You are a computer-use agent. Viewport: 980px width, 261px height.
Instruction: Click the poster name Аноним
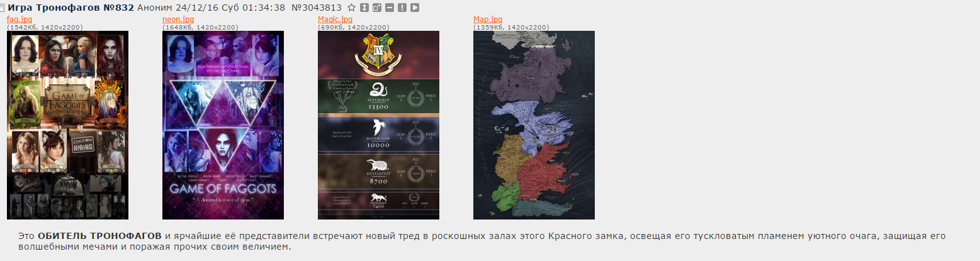point(154,8)
